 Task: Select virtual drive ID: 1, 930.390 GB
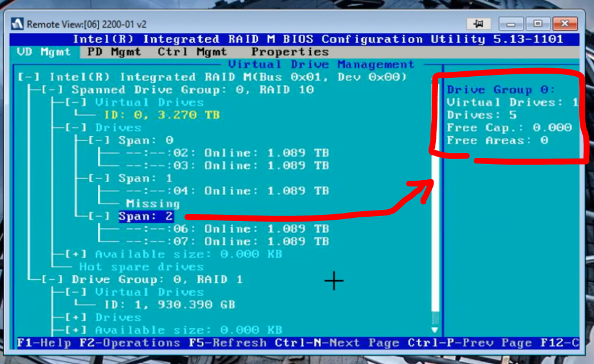pyautogui.click(x=170, y=305)
